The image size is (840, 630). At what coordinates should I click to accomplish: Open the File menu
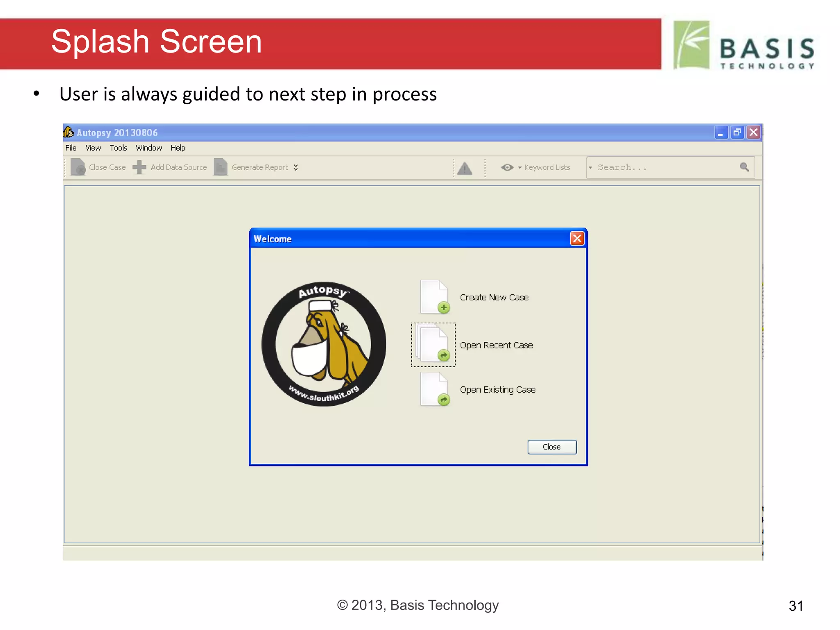(x=71, y=148)
